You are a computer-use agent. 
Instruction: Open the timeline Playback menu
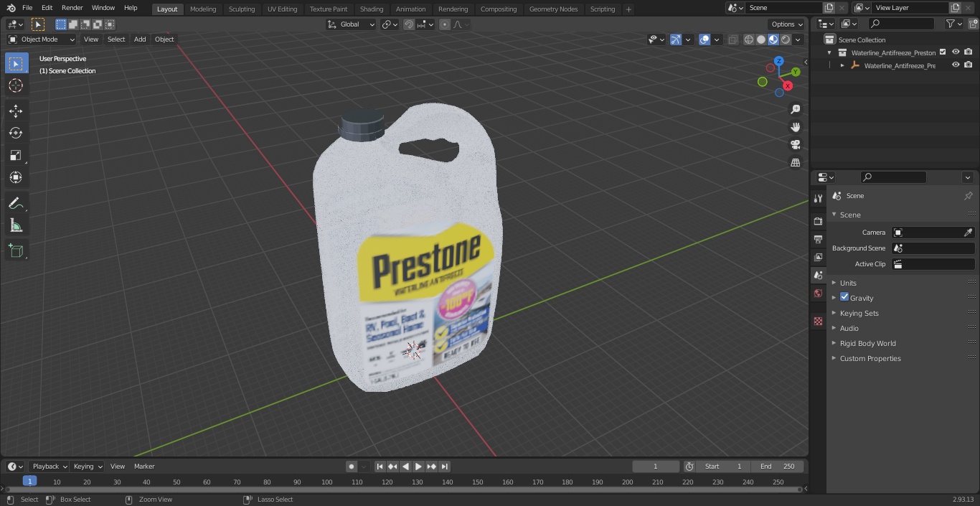pyautogui.click(x=49, y=467)
